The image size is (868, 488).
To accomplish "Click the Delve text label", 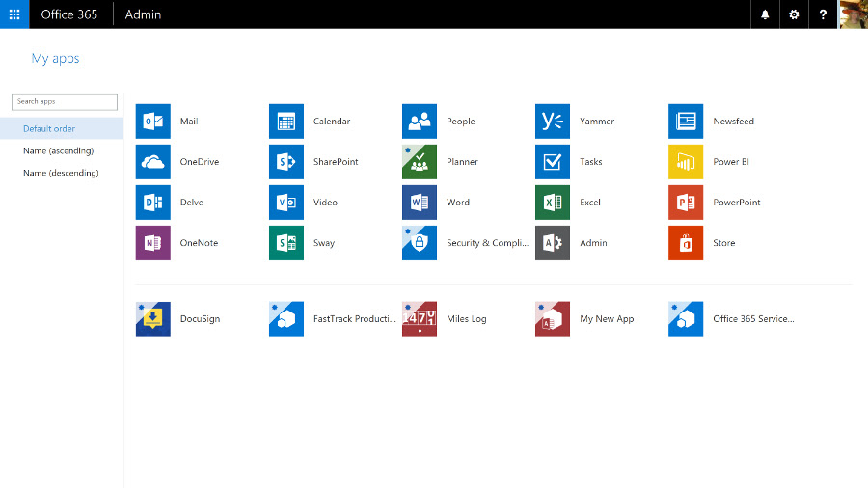I will coord(192,203).
